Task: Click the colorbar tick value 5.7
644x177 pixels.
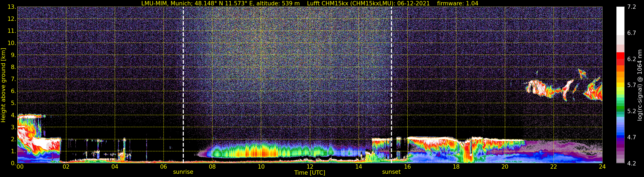Action: click(x=632, y=85)
